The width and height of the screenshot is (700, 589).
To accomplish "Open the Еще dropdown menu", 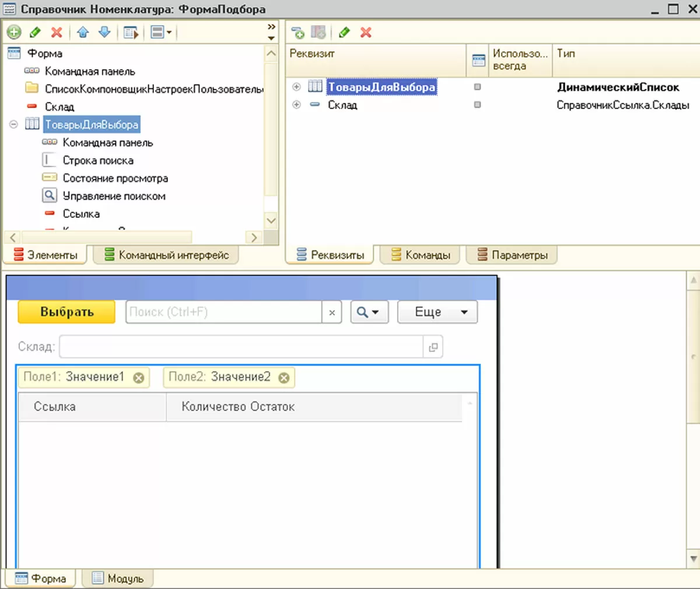I will point(437,312).
